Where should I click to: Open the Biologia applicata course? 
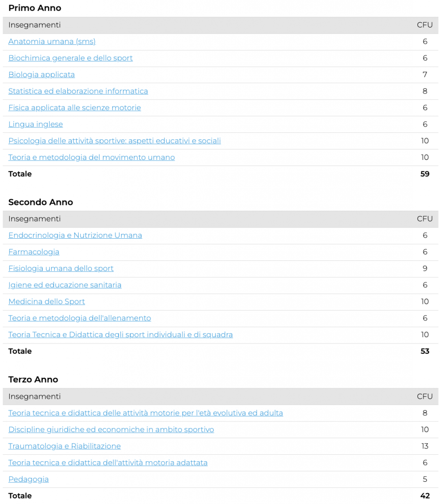coord(41,75)
